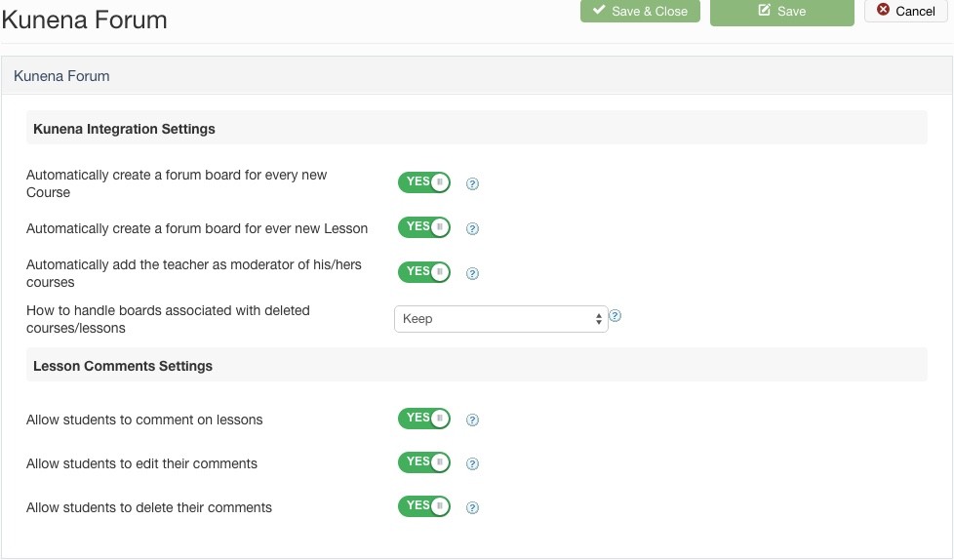Show help for teacher as moderator setting
The image size is (954, 560).
point(472,274)
